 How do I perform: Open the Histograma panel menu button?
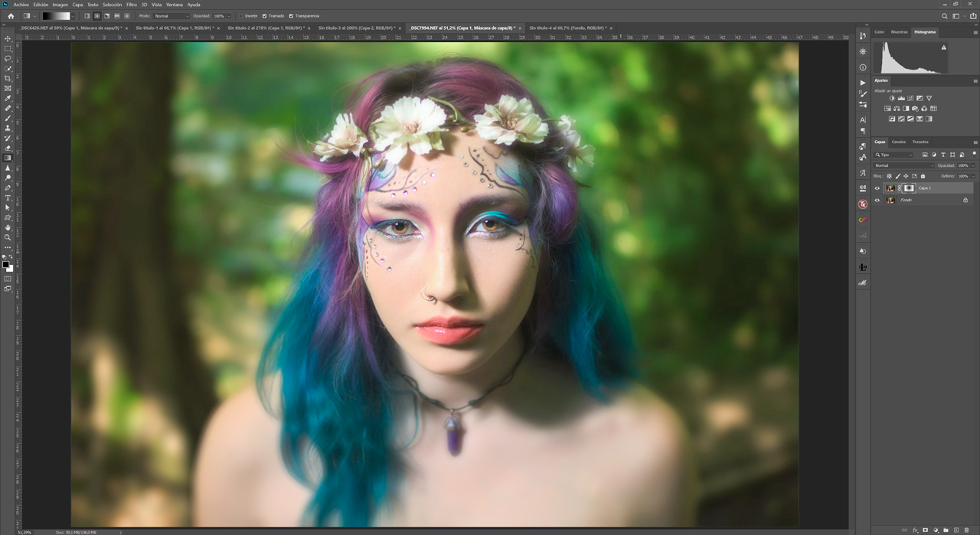point(974,32)
